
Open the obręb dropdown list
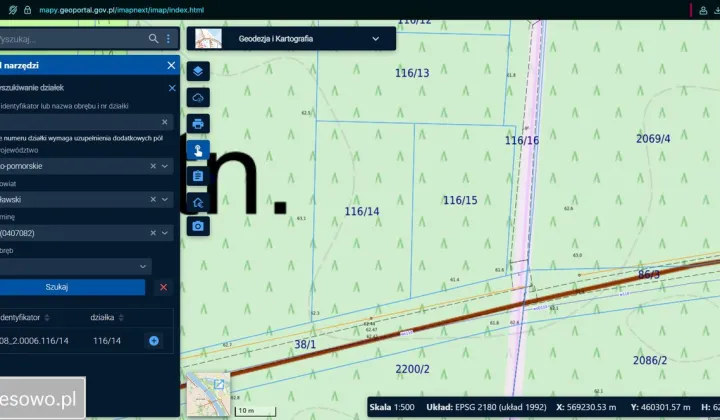pos(143,266)
